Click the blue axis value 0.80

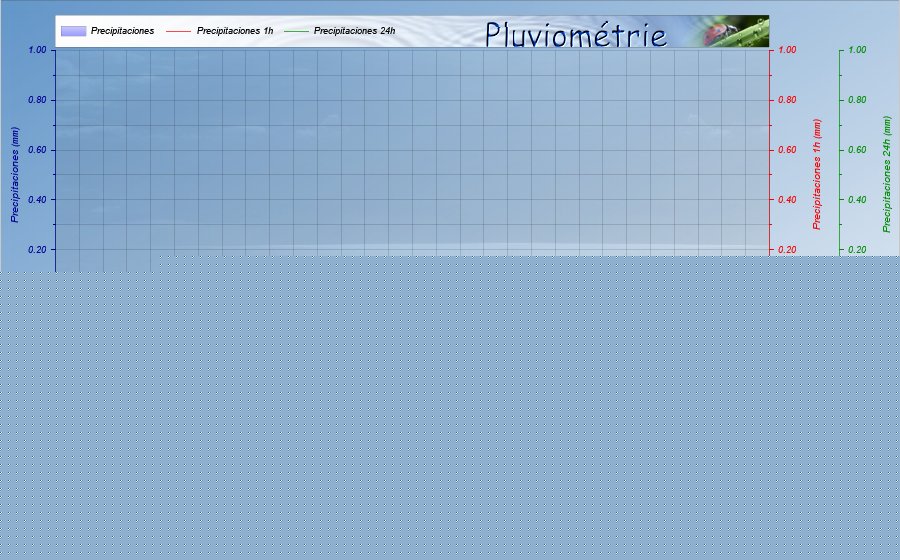37,100
